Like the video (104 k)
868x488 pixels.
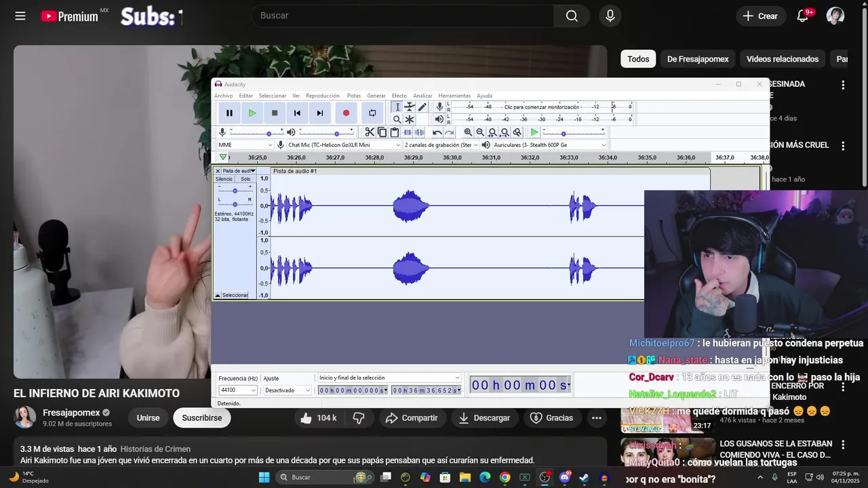point(318,418)
